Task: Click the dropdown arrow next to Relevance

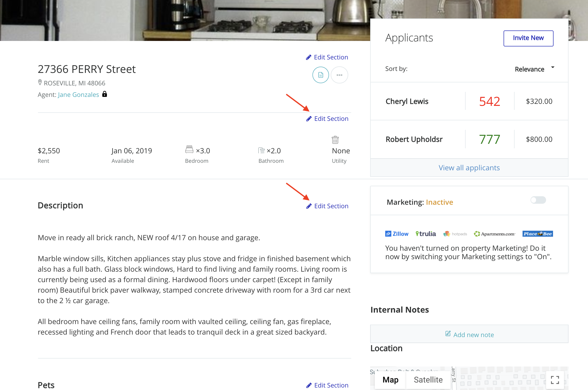Action: click(553, 67)
